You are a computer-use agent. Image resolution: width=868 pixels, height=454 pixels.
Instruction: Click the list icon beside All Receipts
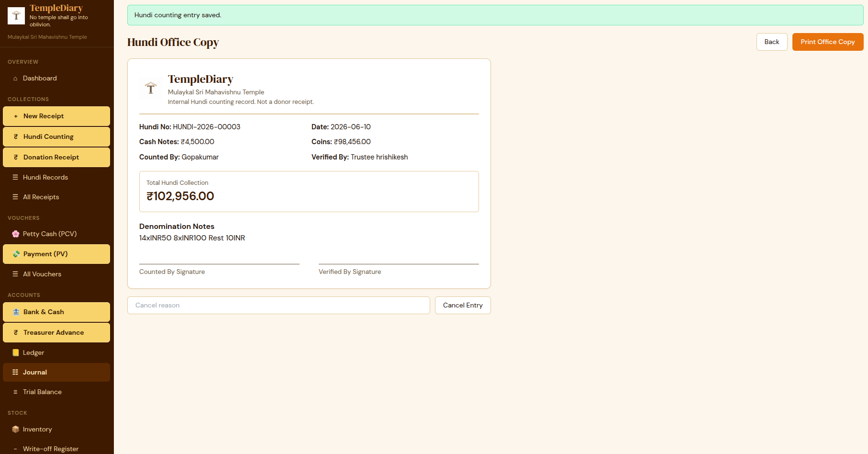tap(15, 197)
